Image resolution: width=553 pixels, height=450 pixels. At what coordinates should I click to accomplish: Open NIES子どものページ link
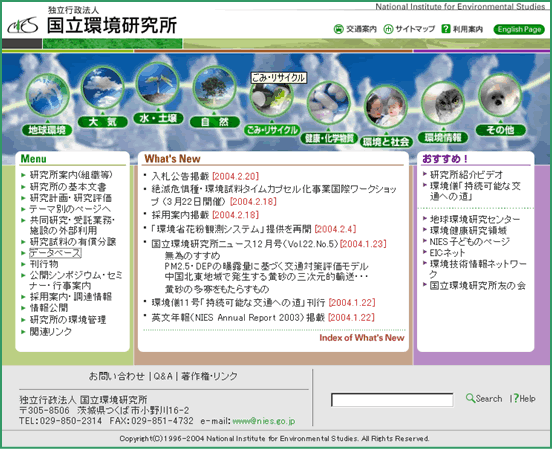coord(470,242)
